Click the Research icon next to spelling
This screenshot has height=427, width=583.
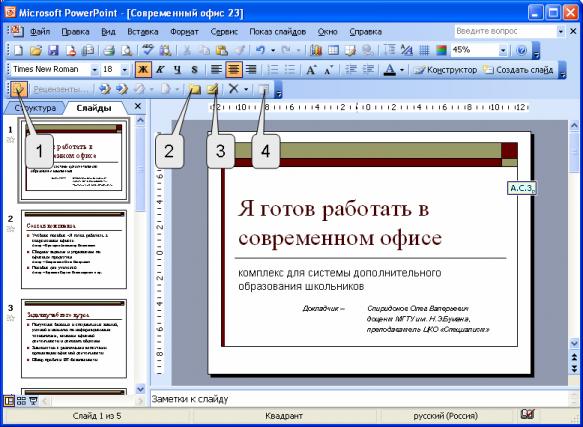[x=165, y=50]
